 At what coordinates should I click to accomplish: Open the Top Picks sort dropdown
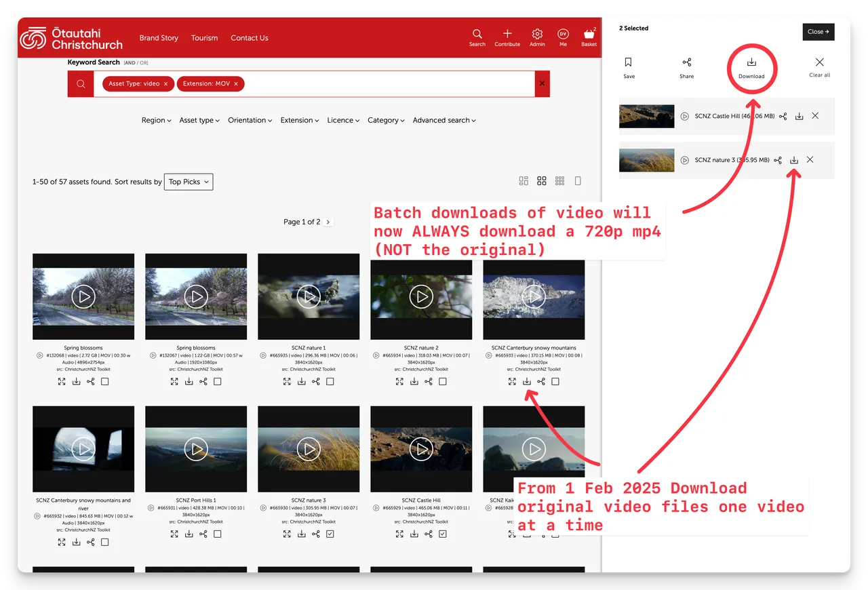coord(189,182)
